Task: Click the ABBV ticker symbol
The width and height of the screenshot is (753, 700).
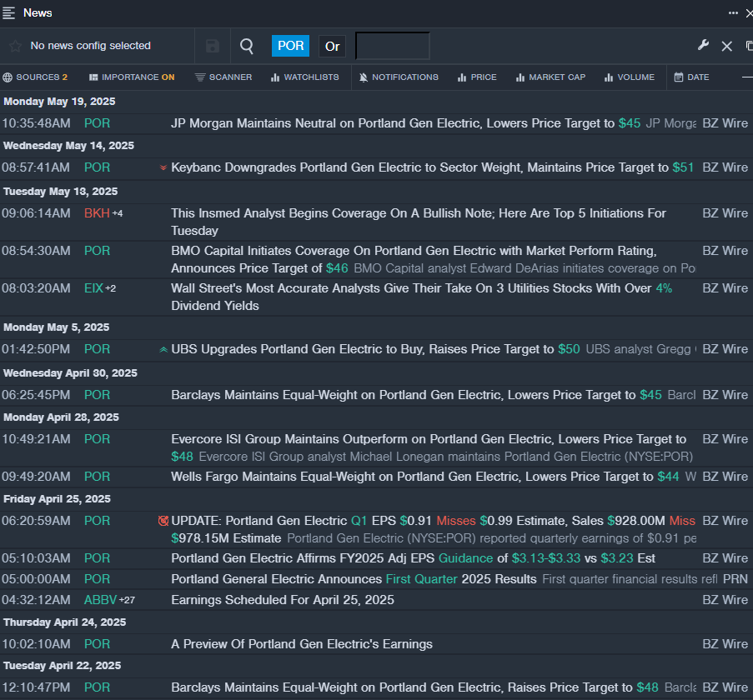Action: (100, 600)
